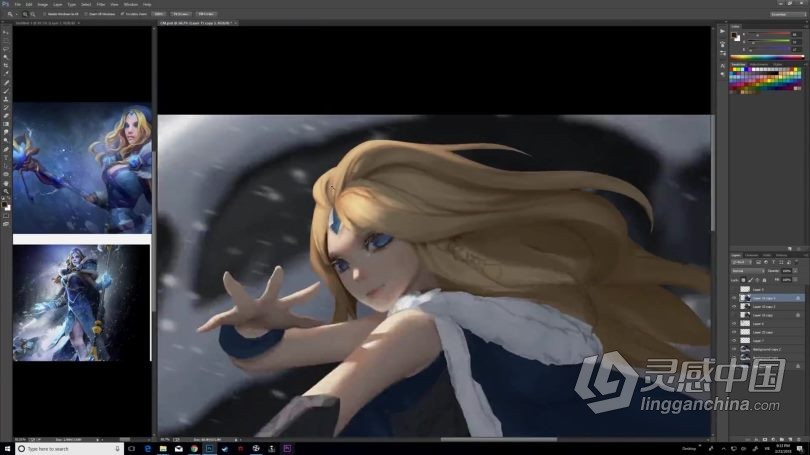
Task: Open the Opacity value dropdown arrow
Action: pyautogui.click(x=795, y=271)
